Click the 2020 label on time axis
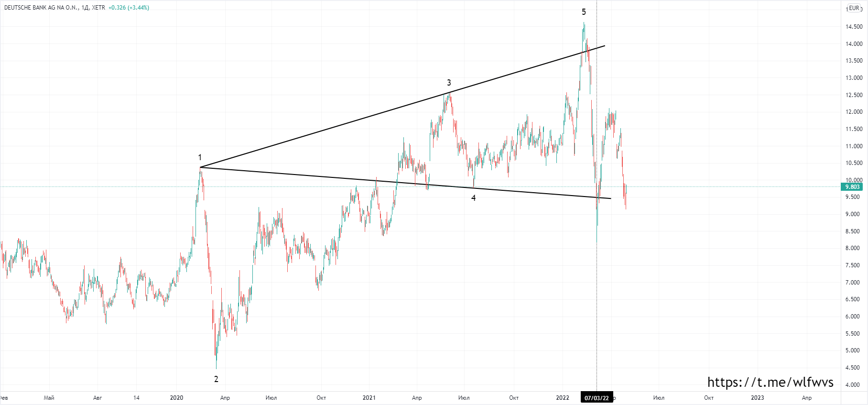This screenshot has width=868, height=405. 176,398
